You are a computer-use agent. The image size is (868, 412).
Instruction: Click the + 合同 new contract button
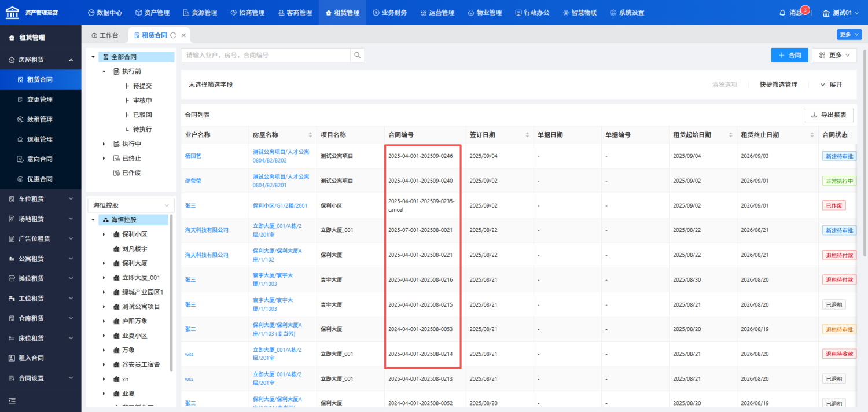789,55
